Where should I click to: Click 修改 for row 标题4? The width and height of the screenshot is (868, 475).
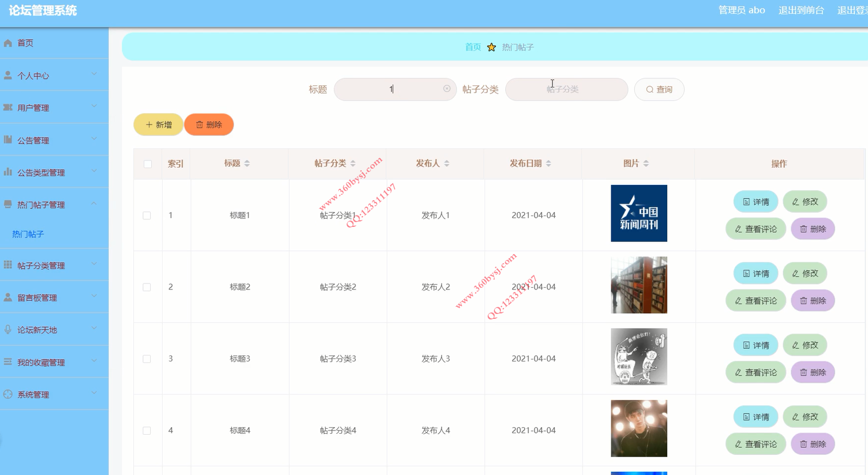805,417
